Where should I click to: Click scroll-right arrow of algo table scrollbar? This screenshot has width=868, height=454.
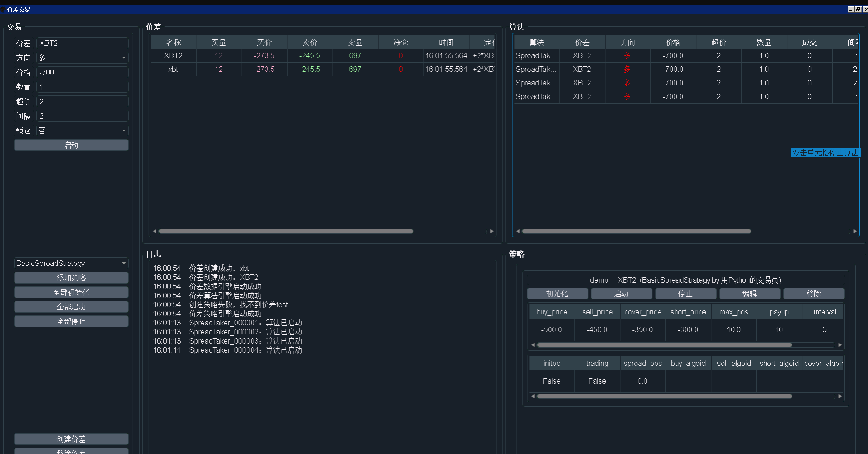pyautogui.click(x=855, y=231)
